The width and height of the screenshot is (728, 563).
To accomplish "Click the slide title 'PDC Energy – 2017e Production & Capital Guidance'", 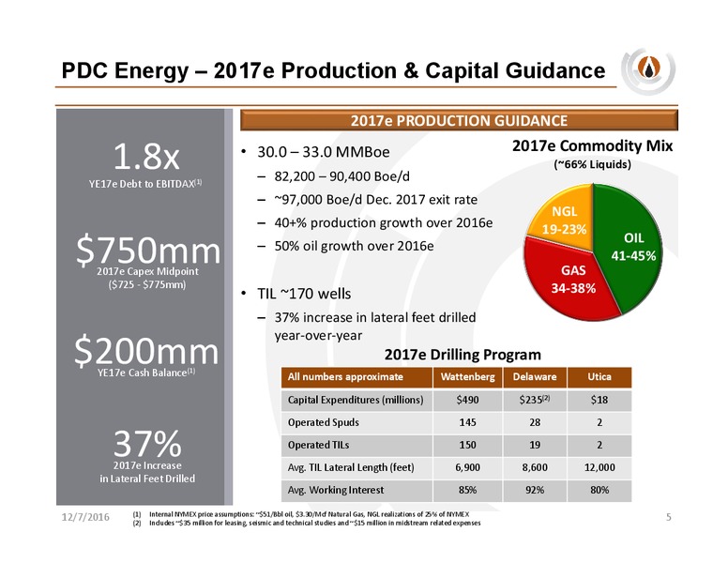I will click(x=333, y=71).
